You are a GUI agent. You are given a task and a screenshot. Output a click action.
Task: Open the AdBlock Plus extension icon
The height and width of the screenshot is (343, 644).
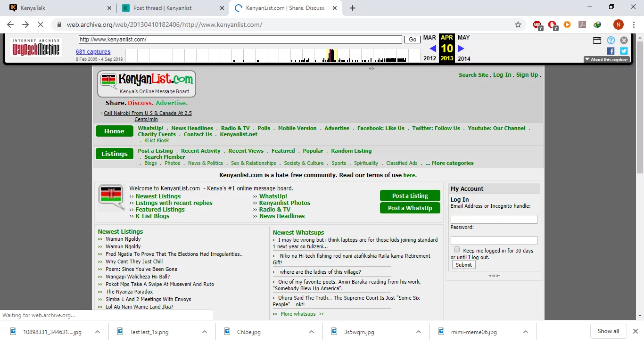pyautogui.click(x=537, y=24)
